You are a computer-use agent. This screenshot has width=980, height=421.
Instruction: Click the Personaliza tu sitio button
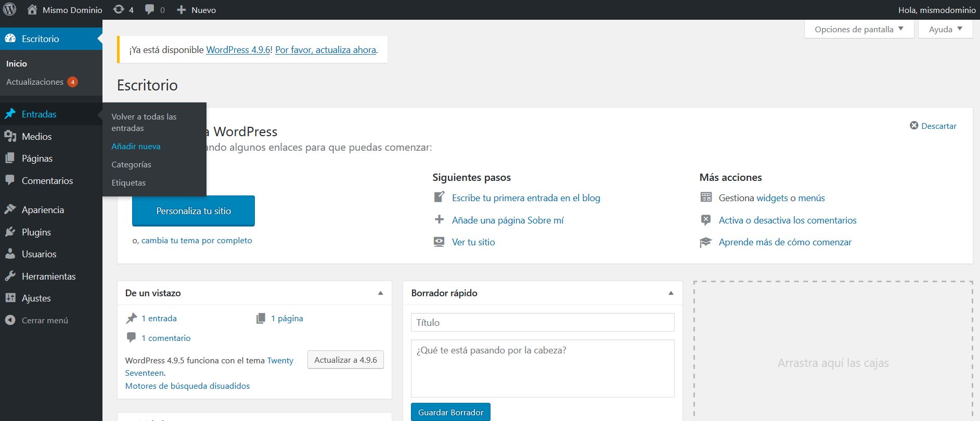tap(194, 210)
